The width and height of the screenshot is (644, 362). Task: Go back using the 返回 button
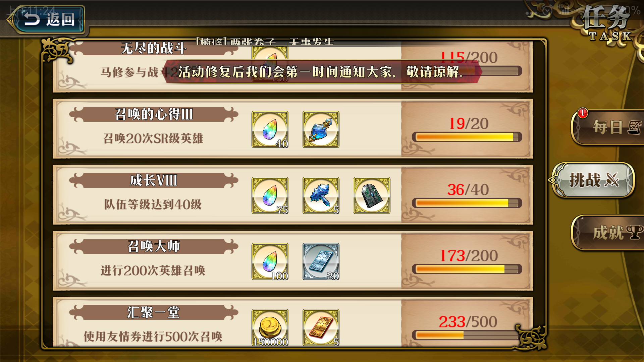(46, 19)
